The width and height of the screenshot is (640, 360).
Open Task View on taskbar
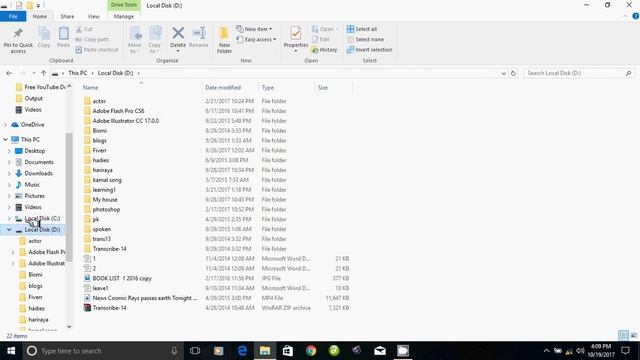tap(195, 351)
